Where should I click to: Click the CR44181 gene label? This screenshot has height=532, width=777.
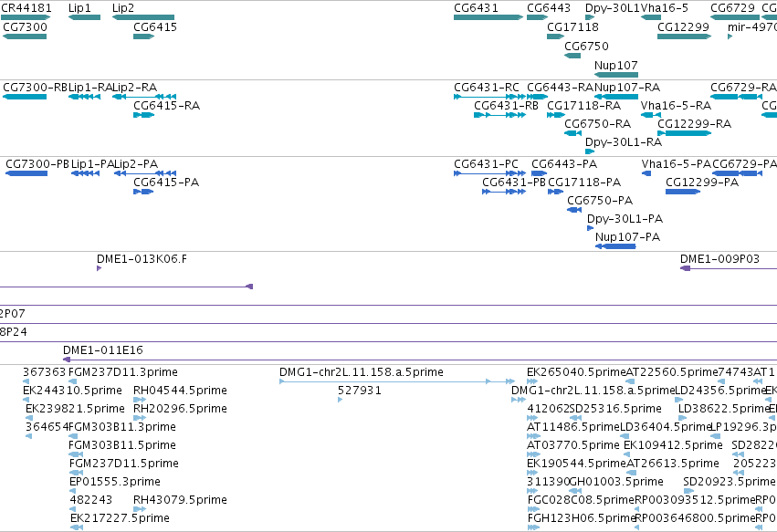point(26,8)
